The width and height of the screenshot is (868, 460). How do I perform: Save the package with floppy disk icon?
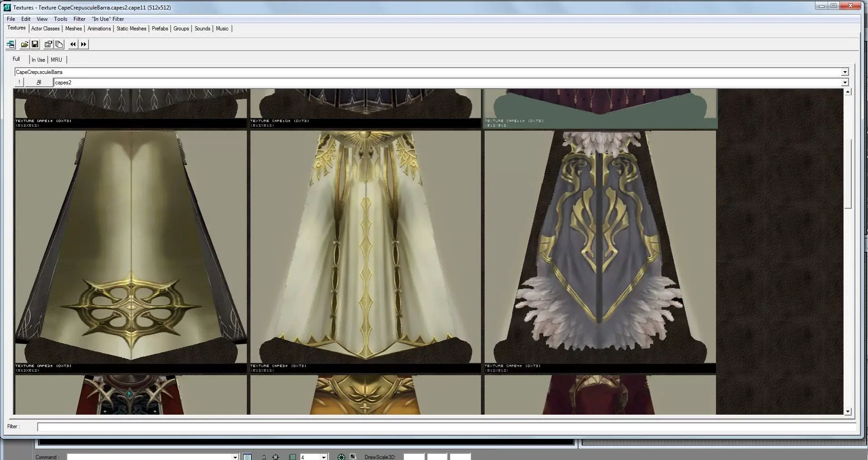click(x=34, y=44)
